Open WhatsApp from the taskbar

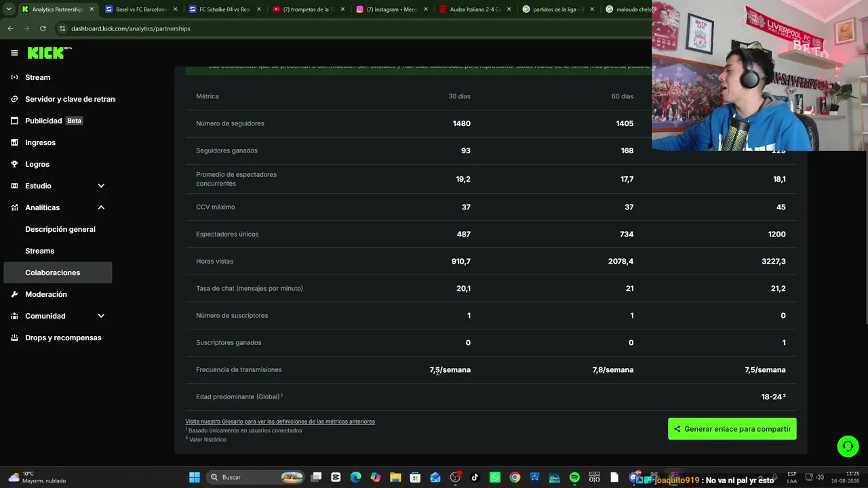[x=495, y=477]
